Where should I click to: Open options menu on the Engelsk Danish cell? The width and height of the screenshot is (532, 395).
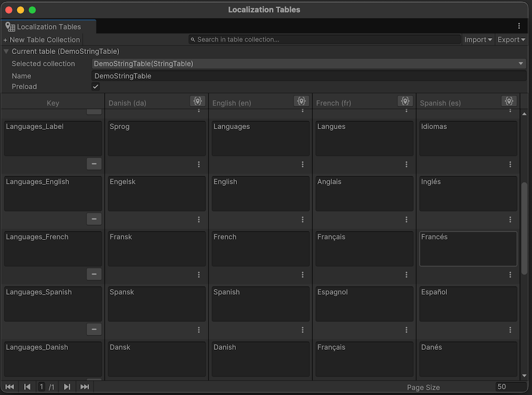(198, 219)
